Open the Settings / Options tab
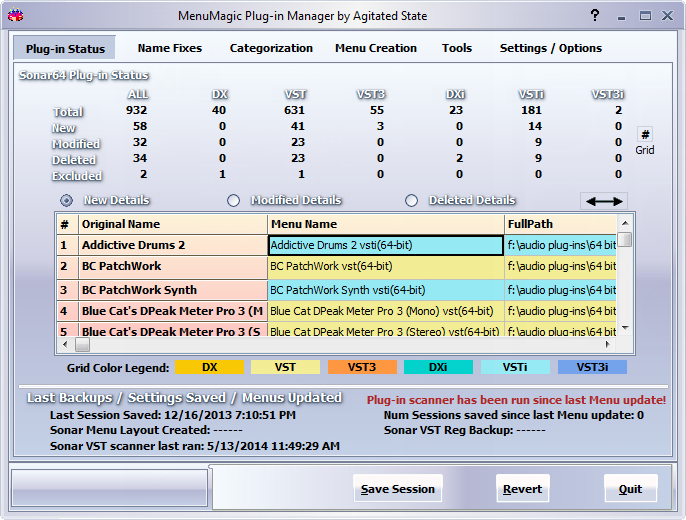Image resolution: width=686 pixels, height=520 pixels. coord(551,48)
